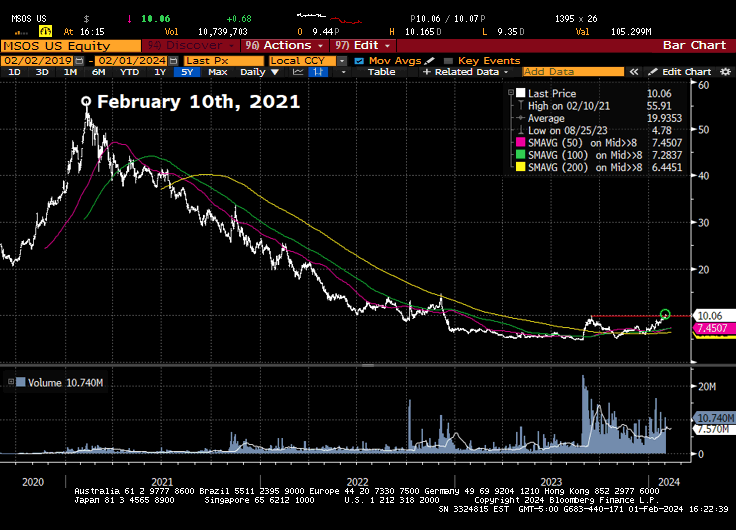Click the High on 02/10/21 value 55.91
Screen dimensions: 736x530
[659, 106]
